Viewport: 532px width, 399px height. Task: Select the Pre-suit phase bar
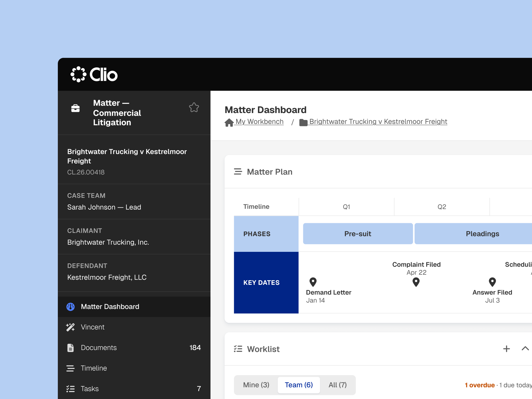[358, 234]
